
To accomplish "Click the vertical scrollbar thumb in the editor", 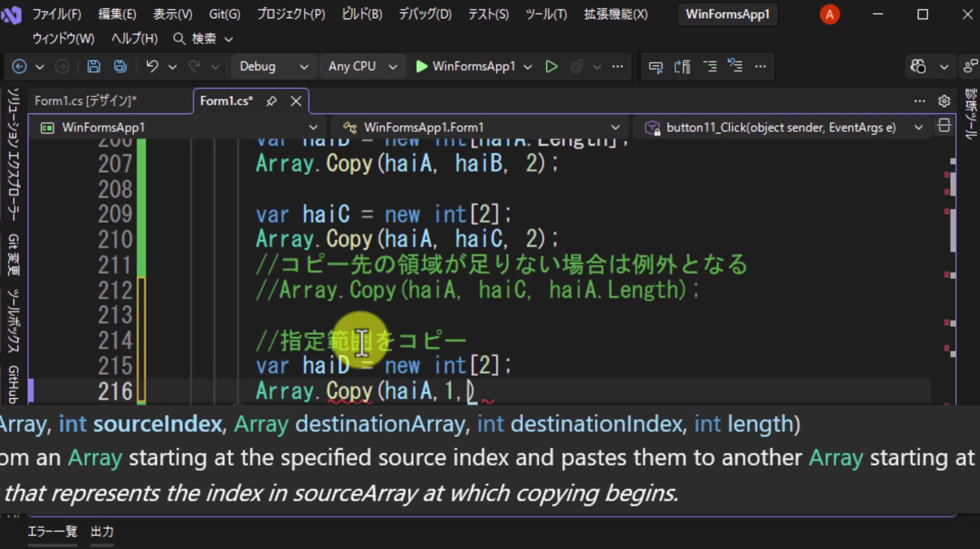I will [x=952, y=230].
